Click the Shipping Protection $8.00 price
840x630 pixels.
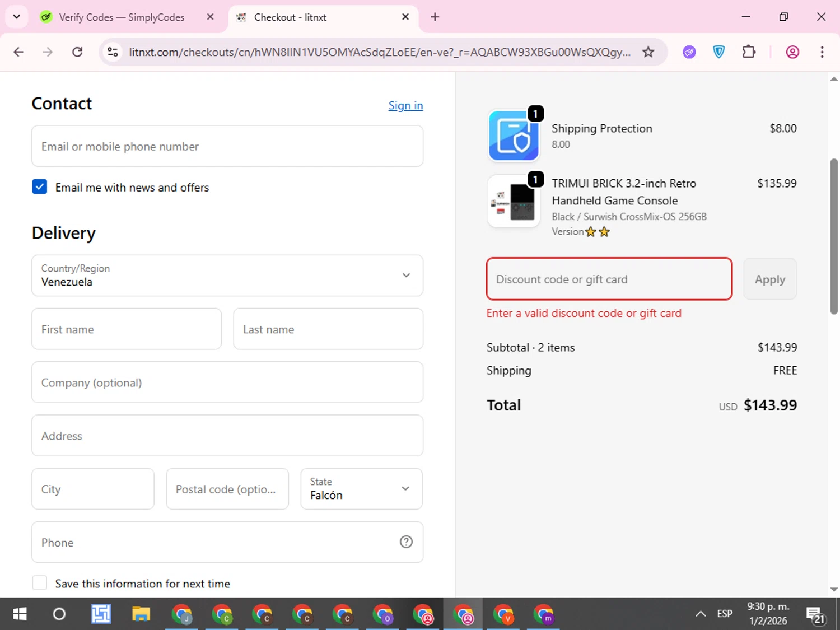point(783,128)
